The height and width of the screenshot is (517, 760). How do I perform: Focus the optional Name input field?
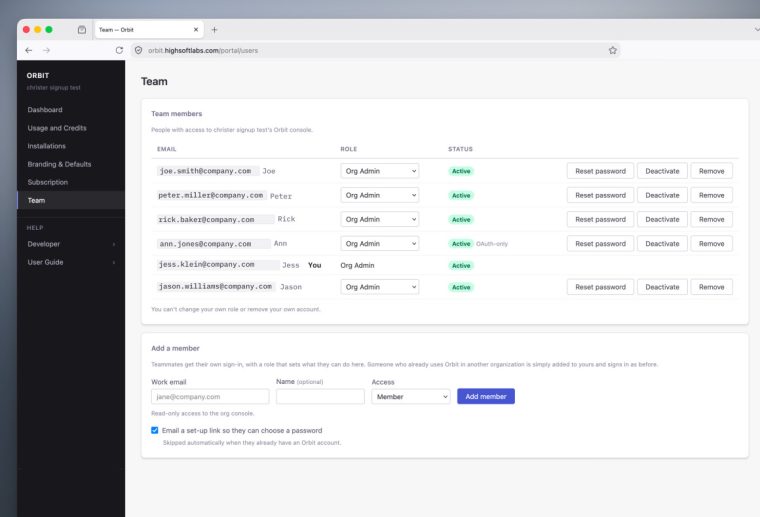pos(320,396)
